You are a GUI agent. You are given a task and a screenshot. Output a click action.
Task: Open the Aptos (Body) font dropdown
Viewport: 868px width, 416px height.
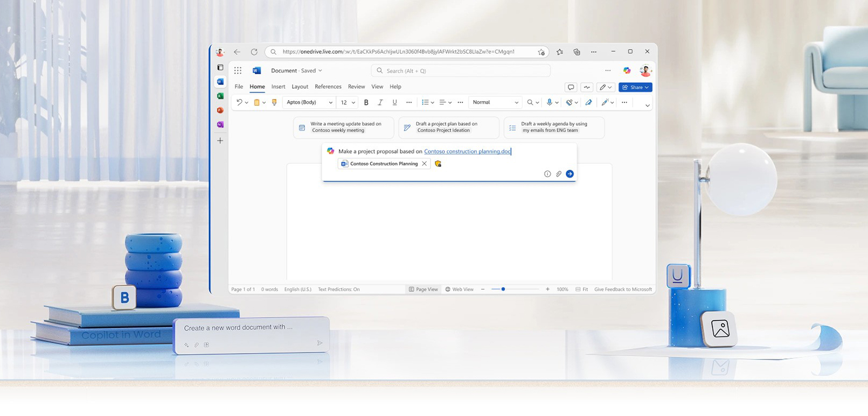pos(309,102)
